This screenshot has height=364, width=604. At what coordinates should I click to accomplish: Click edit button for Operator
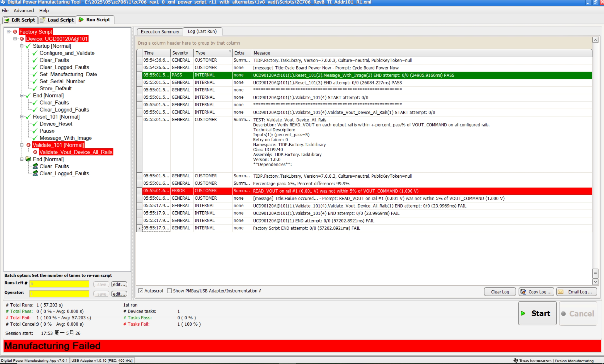pyautogui.click(x=119, y=294)
